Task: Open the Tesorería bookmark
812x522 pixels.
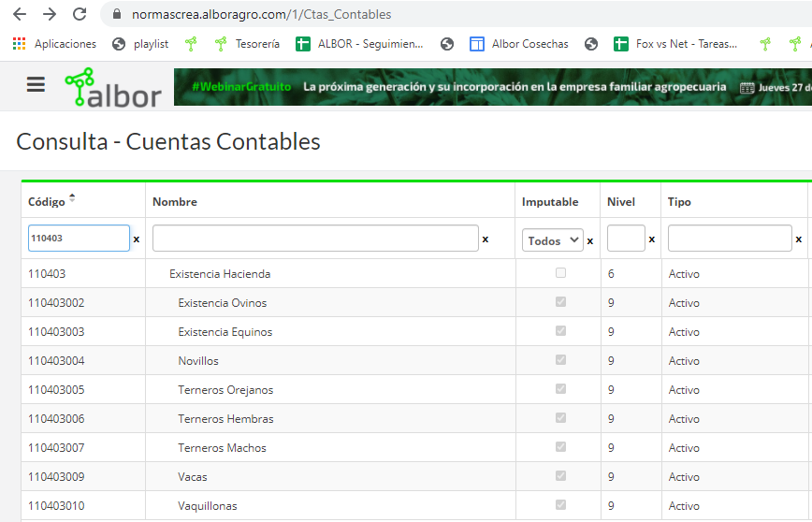Action: tap(248, 44)
